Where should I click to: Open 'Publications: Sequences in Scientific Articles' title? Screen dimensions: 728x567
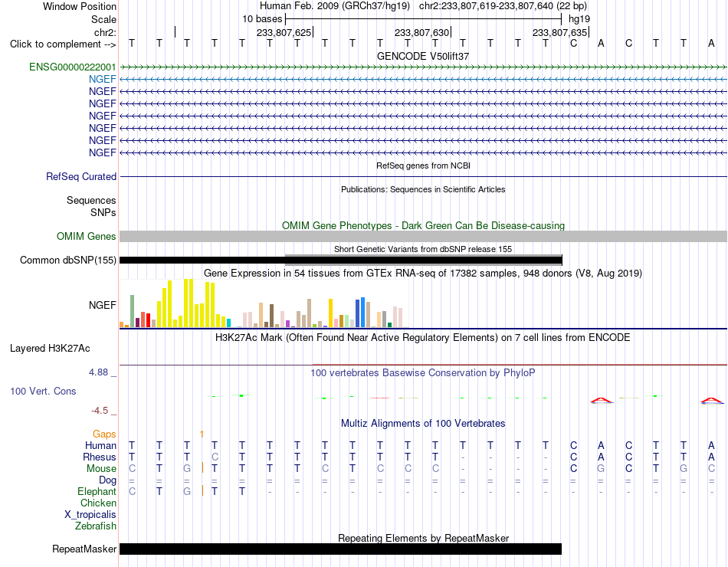(x=423, y=189)
